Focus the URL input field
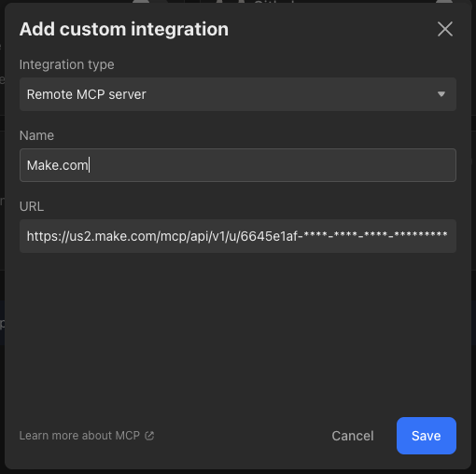 coord(238,236)
